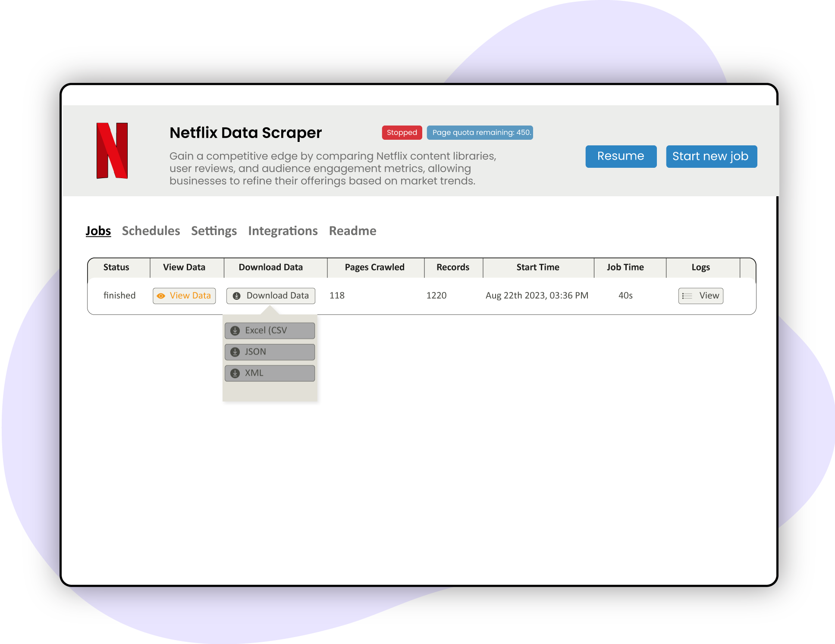
Task: Click the JSON download icon
Action: tap(237, 350)
